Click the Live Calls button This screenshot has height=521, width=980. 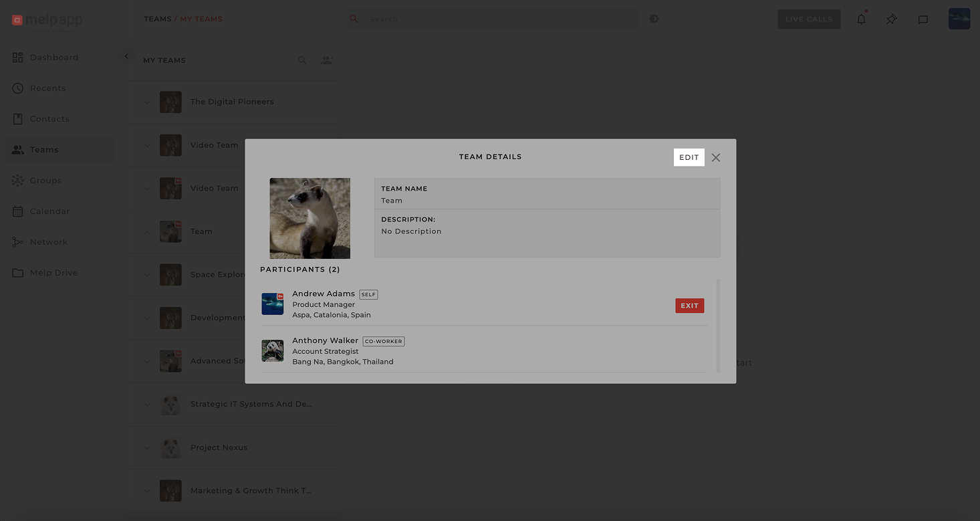[808, 19]
